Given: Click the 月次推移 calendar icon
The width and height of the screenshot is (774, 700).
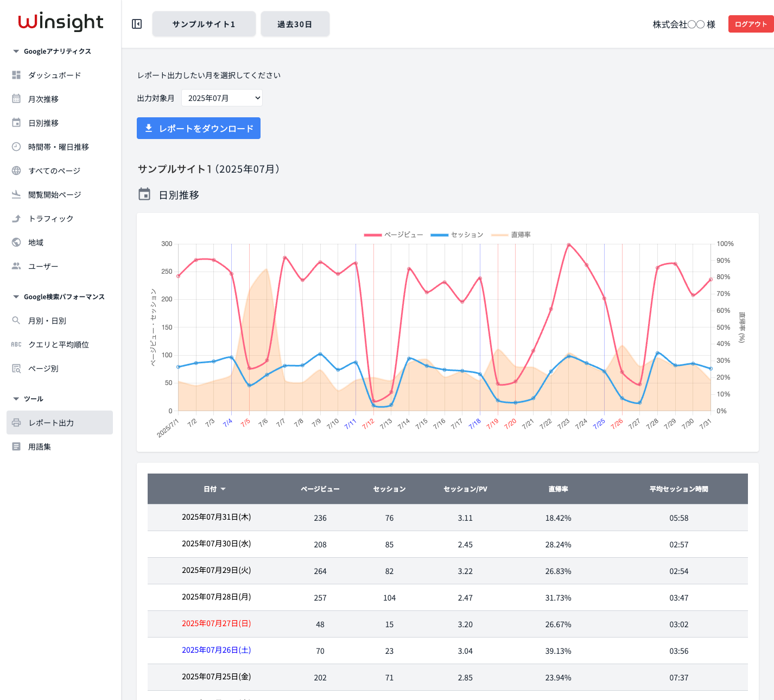Looking at the screenshot, I should (16, 99).
